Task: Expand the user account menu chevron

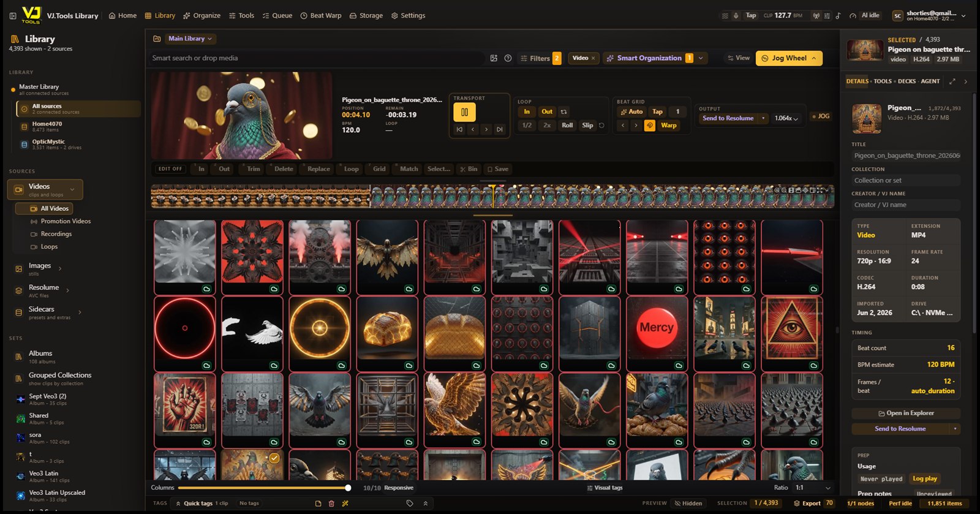Action: 963,15
